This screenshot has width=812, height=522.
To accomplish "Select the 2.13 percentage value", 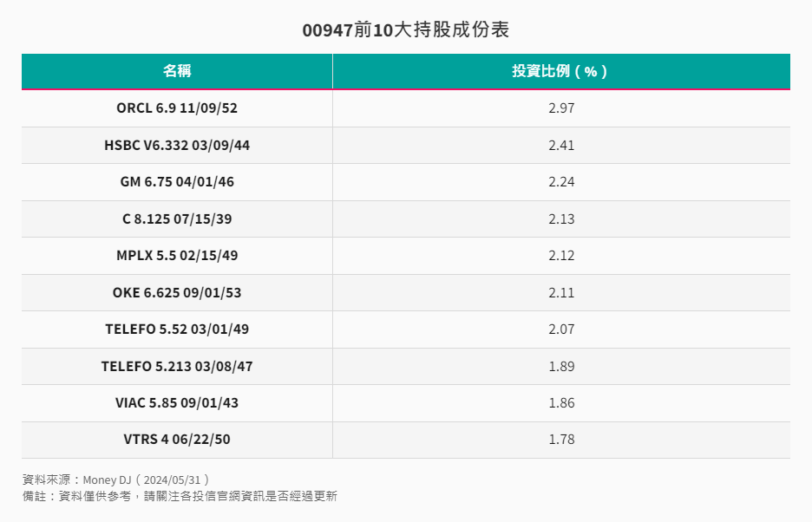I will [561, 219].
